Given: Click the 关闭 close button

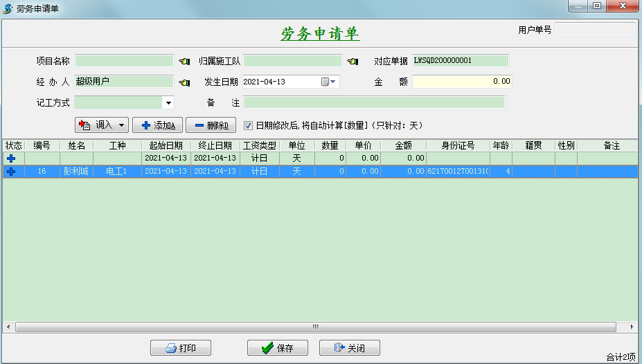Looking at the screenshot, I should [350, 348].
